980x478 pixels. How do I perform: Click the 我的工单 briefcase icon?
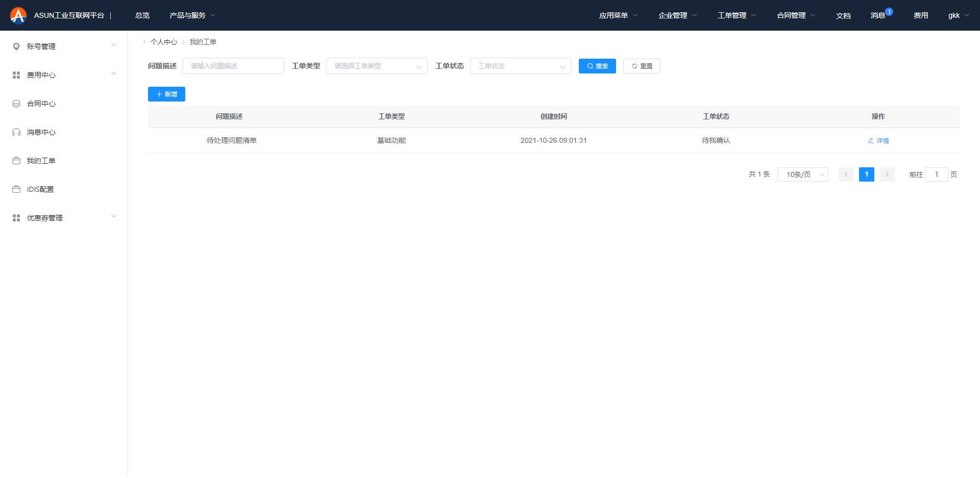click(16, 161)
